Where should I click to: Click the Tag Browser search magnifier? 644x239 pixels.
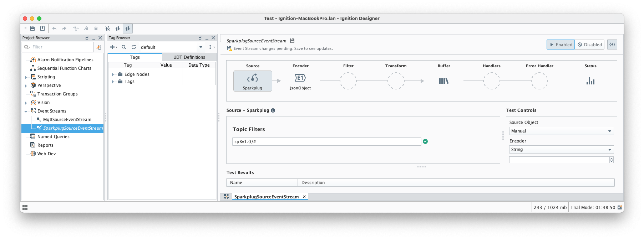pos(124,47)
